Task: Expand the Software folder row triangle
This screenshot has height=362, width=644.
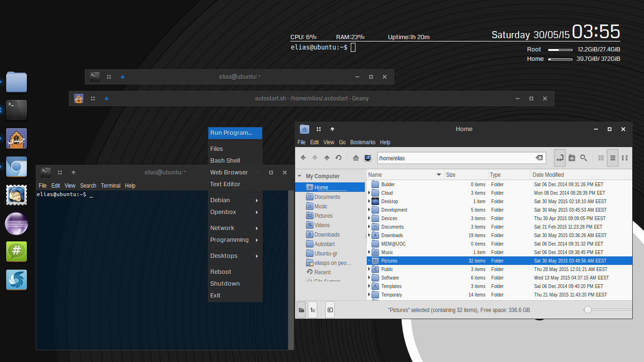Action: click(x=369, y=278)
